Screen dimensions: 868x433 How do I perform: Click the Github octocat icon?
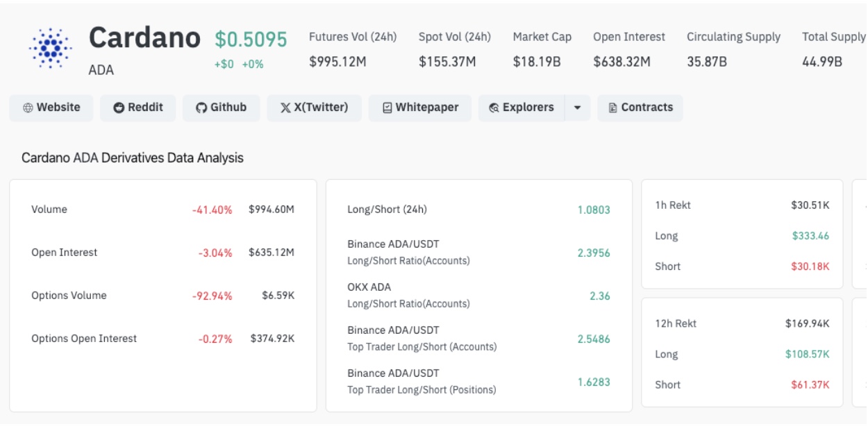pyautogui.click(x=201, y=108)
